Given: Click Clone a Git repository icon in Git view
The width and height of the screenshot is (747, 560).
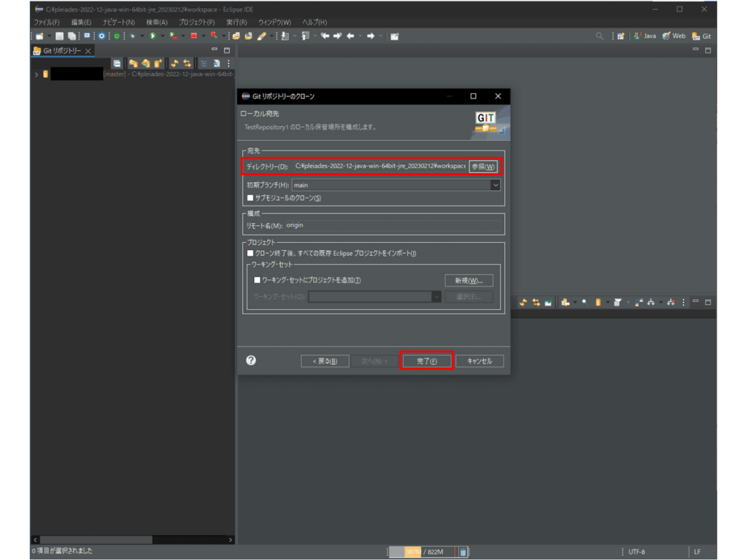Looking at the screenshot, I should tap(145, 63).
